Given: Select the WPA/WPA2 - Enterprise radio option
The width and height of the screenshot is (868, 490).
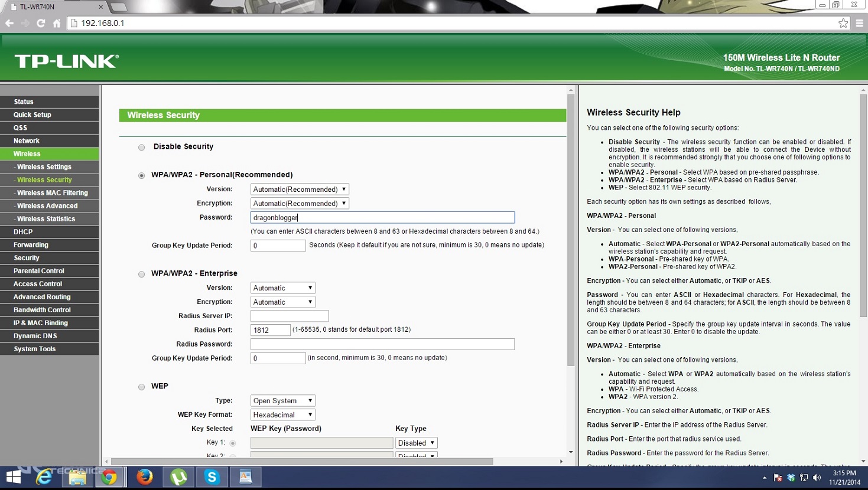Looking at the screenshot, I should point(142,274).
